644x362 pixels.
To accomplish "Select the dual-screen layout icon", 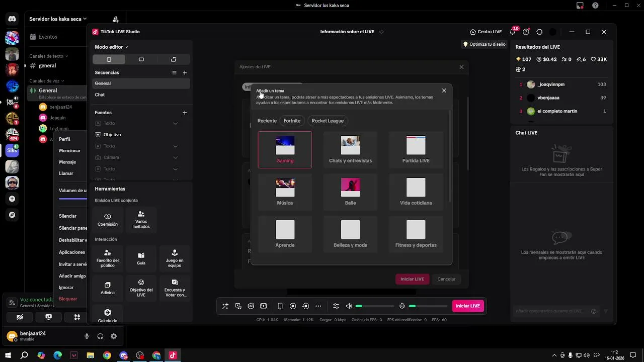I will 174,59.
